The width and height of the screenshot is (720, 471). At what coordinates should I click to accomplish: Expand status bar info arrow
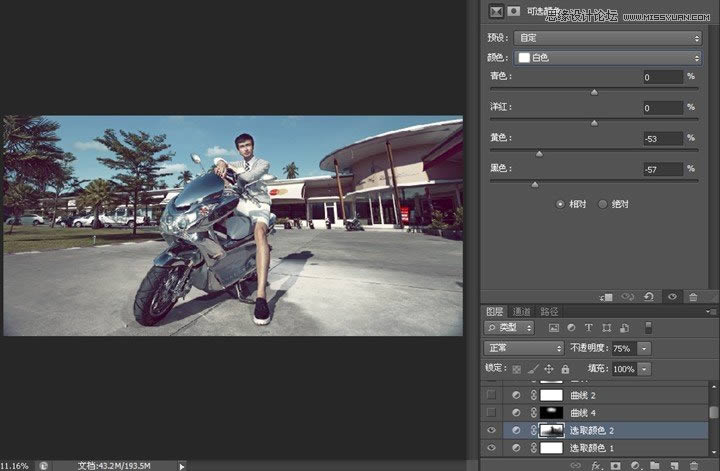click(182, 466)
